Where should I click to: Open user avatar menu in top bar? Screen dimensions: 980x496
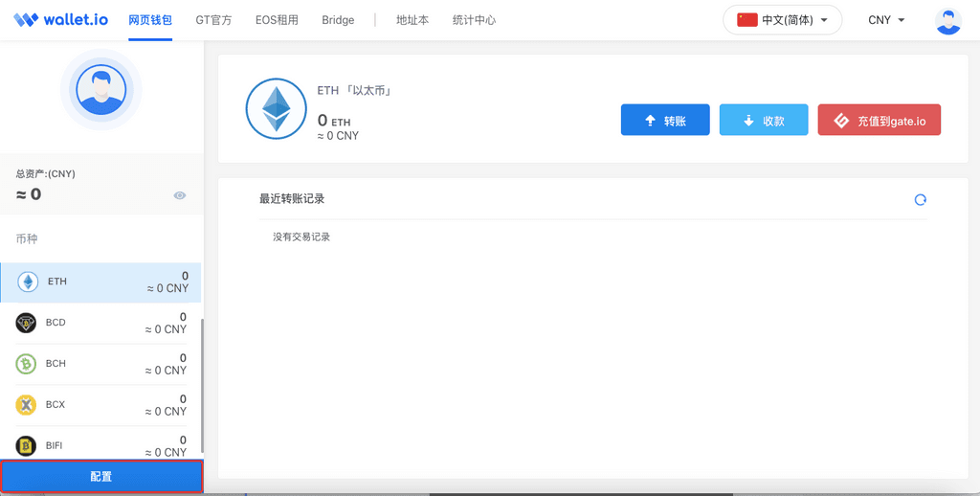click(947, 20)
